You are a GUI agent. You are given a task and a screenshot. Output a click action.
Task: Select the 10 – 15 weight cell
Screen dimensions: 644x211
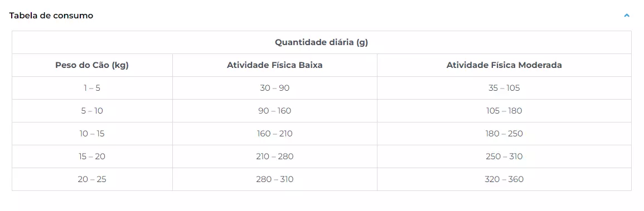click(x=92, y=134)
